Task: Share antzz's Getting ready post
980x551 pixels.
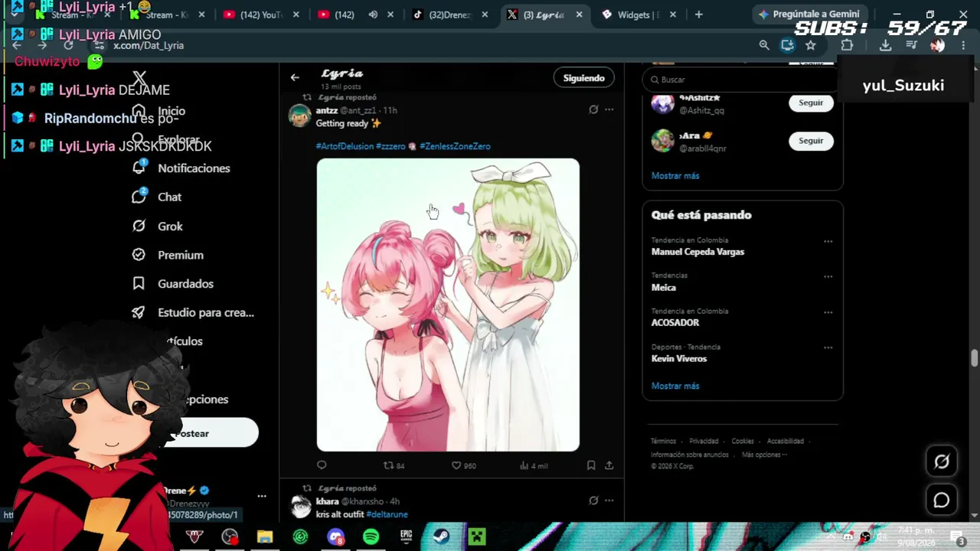Action: [x=609, y=465]
